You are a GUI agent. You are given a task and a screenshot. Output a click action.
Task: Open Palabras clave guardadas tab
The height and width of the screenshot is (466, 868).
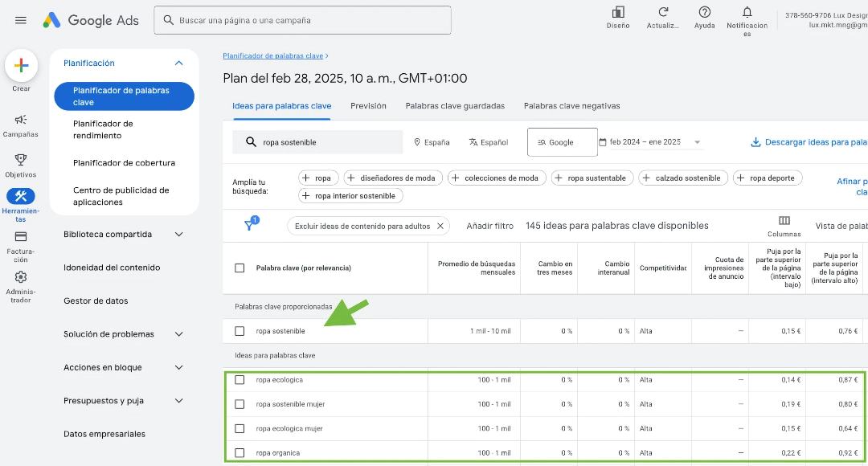455,106
